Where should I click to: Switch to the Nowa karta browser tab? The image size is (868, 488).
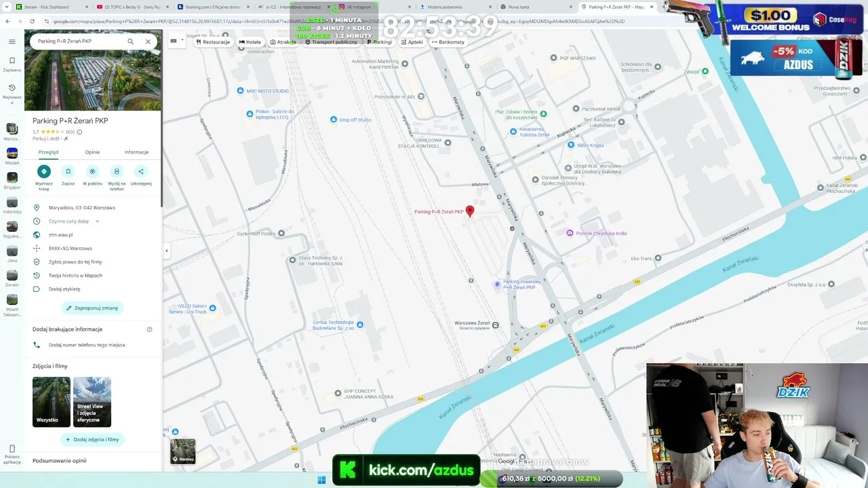coord(537,7)
